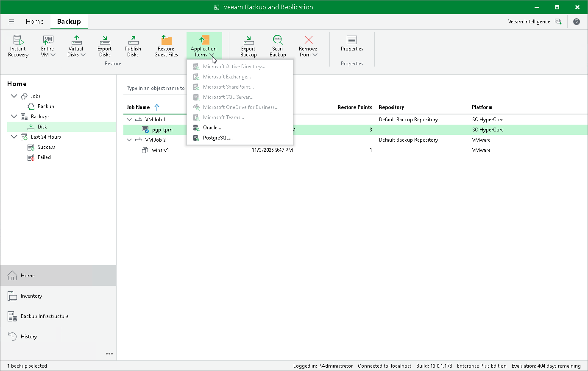
Task: Select the Backup ribbon tab
Action: point(69,22)
